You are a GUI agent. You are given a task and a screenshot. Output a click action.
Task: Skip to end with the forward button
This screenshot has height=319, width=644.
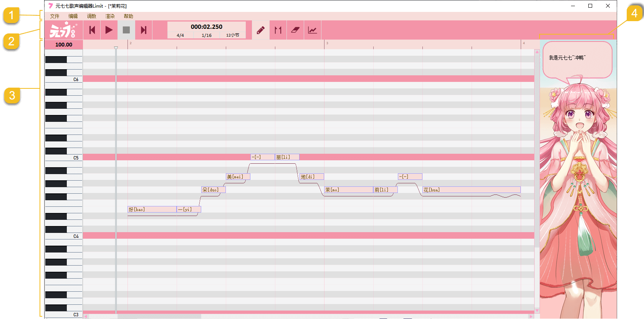pos(144,30)
